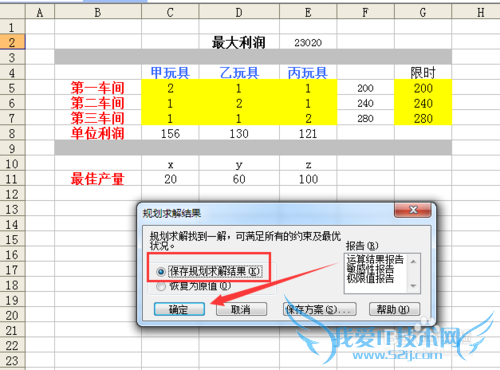Viewport: 500px width, 370px height.
Task: Click cell F7 showing 280
Action: click(365, 118)
